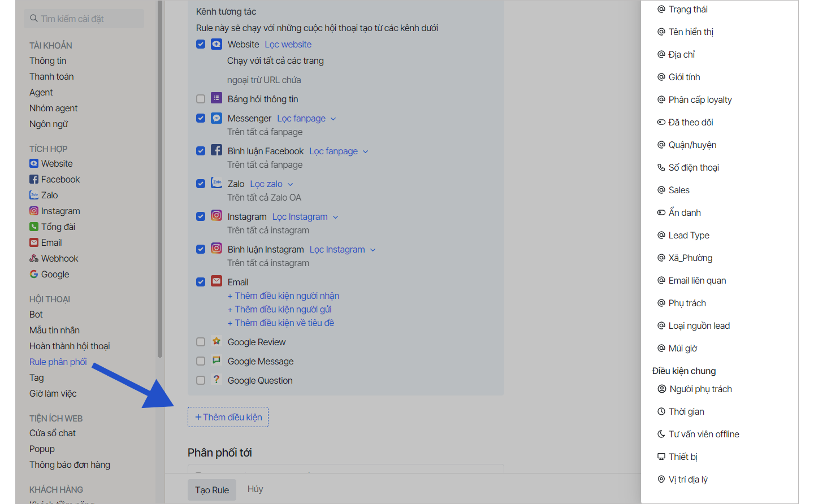Click the Tạo Rule button

[x=212, y=490]
